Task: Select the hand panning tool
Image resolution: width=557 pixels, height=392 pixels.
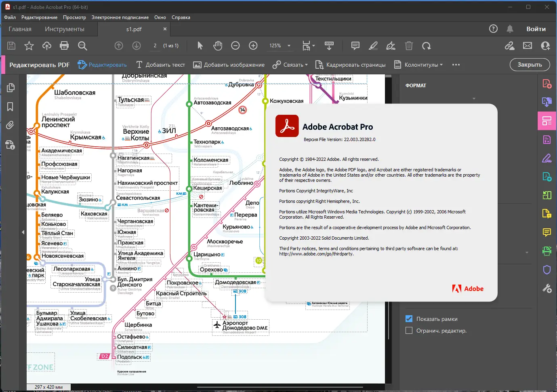Action: (x=218, y=46)
